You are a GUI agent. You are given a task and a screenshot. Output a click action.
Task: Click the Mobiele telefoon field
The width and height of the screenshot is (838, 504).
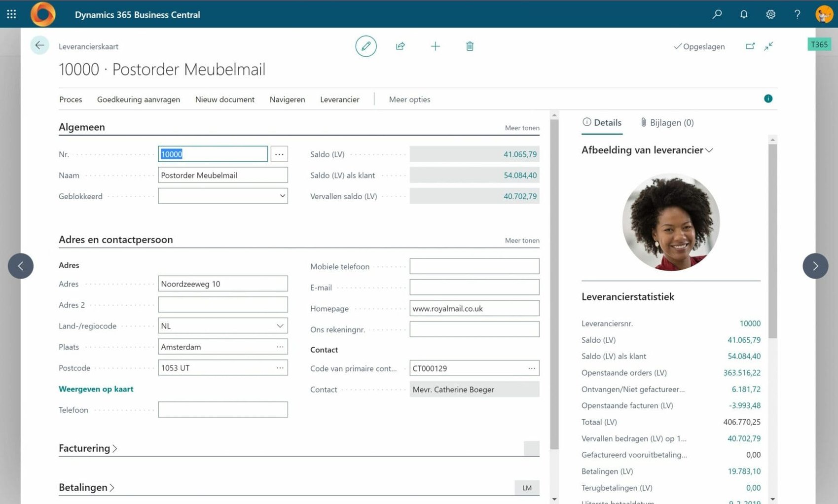click(x=474, y=266)
